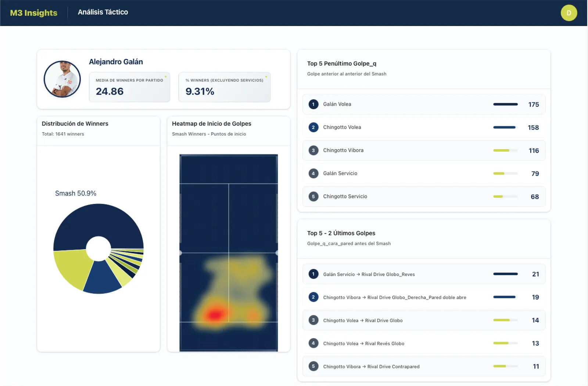Select the % Winners excluyendo servicios card
The width and height of the screenshot is (588, 386).
pos(225,87)
